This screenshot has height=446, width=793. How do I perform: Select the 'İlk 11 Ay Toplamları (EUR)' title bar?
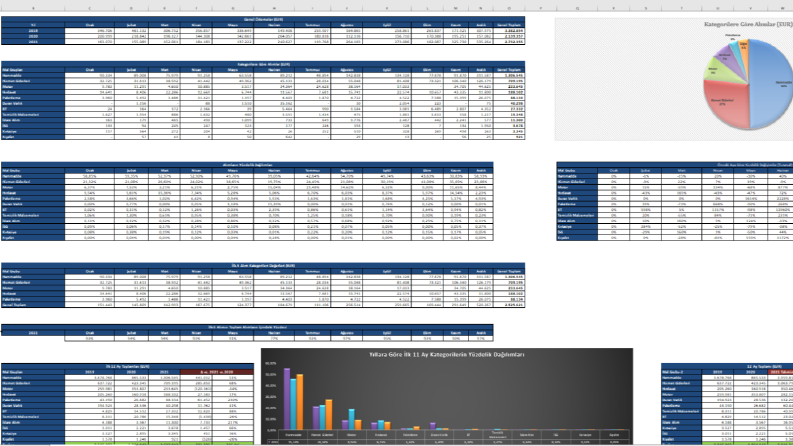127,366
